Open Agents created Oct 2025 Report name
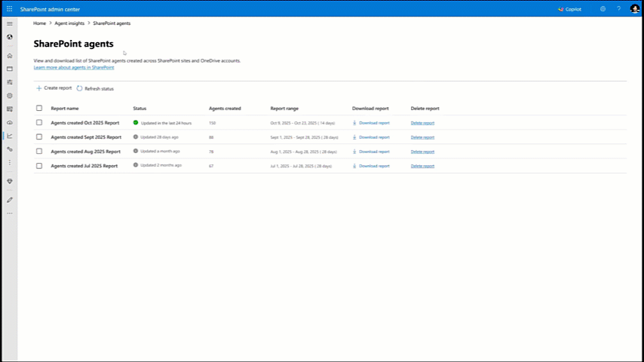Viewport: 644px width, 362px height. [85, 123]
